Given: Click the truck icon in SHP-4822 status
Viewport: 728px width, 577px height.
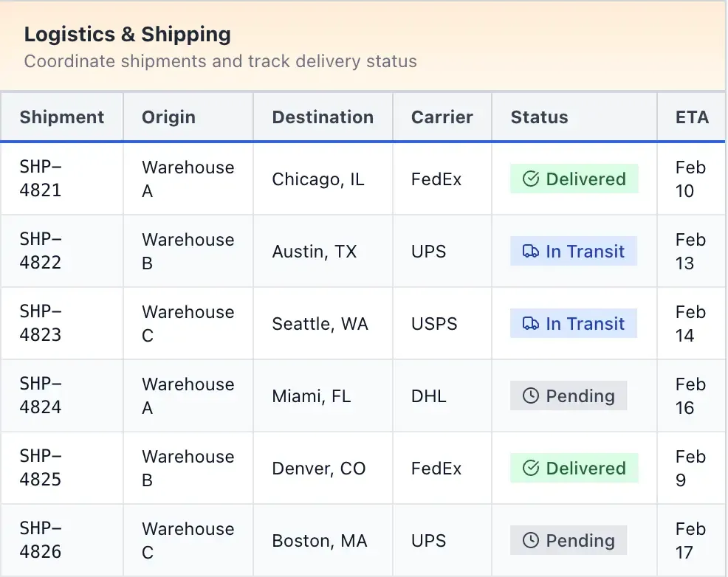Looking at the screenshot, I should 531,252.
